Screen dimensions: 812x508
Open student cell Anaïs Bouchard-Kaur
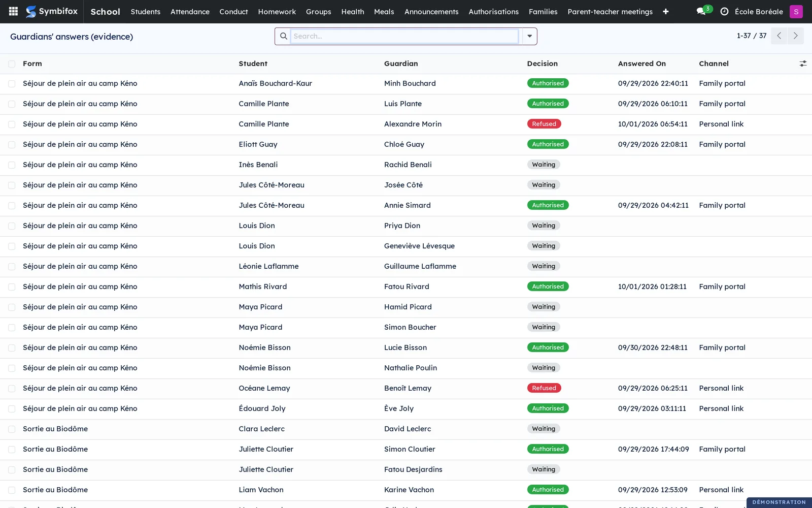tap(275, 83)
